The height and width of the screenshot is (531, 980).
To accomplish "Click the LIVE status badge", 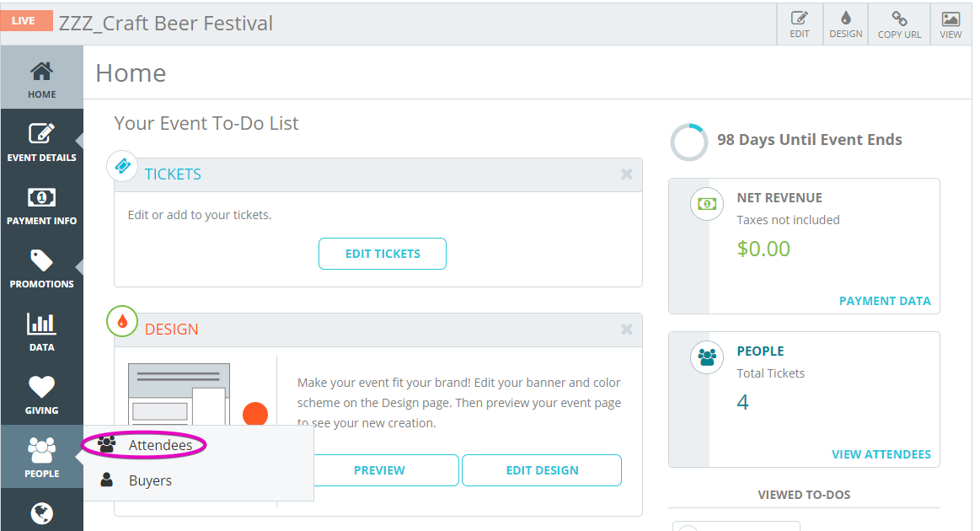I will (x=26, y=20).
